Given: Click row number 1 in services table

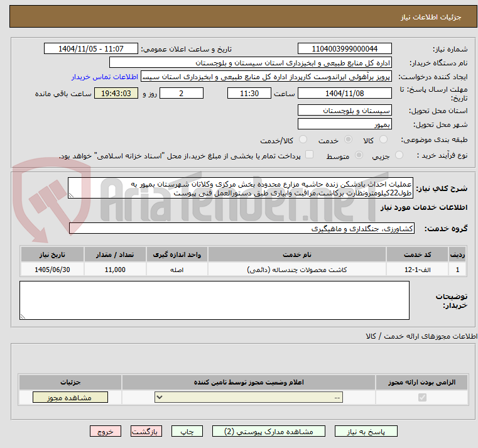Looking at the screenshot, I should tap(457, 270).
